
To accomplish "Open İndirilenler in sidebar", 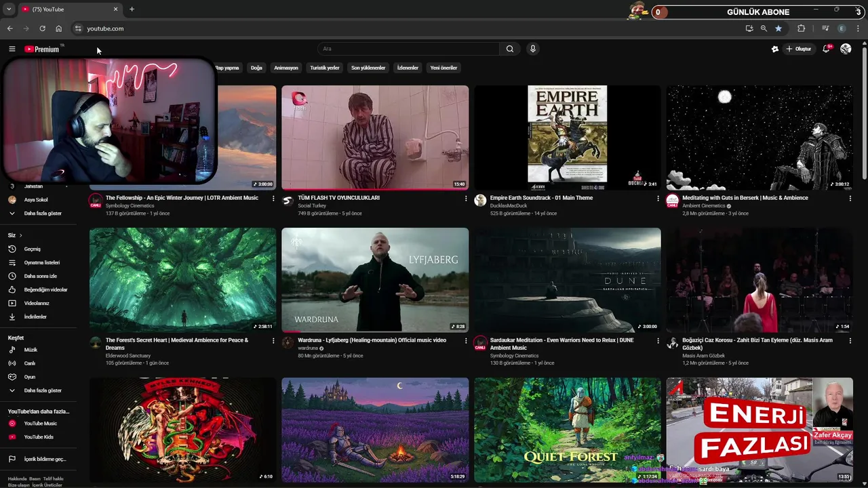I will (38, 317).
